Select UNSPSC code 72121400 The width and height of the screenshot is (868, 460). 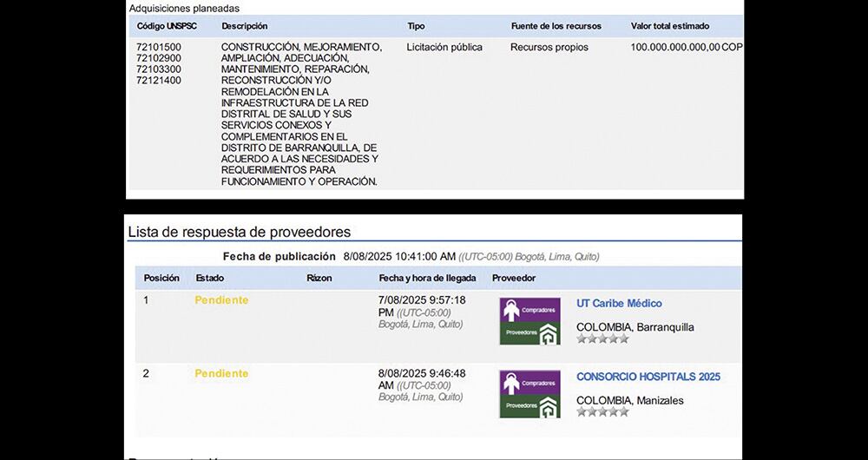(x=159, y=80)
